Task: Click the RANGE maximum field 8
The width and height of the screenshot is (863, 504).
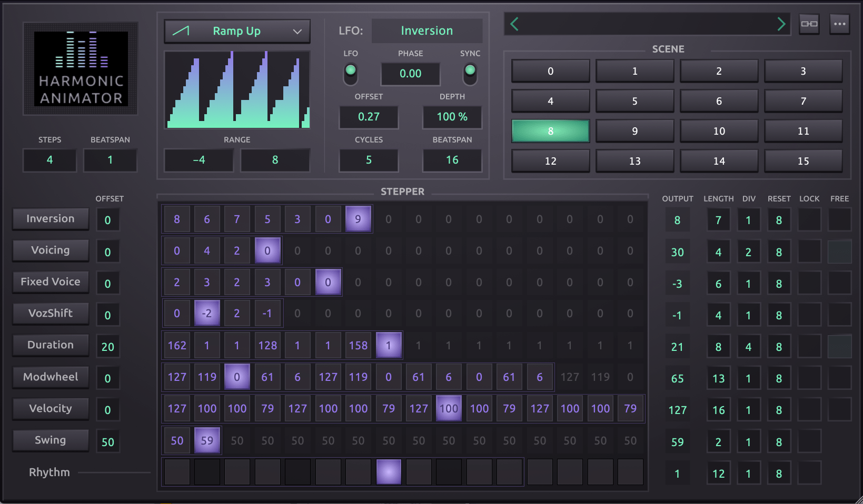Action: 275,160
